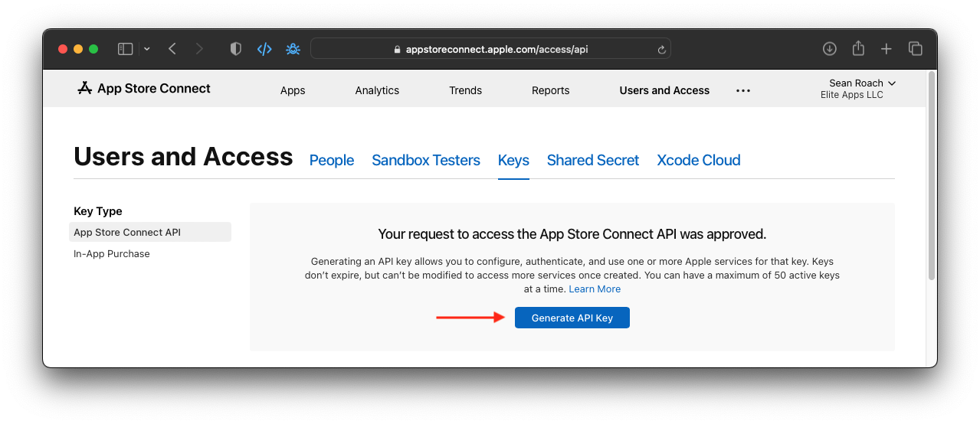Open the more options ellipsis menu
This screenshot has height=424, width=980.
coord(743,90)
